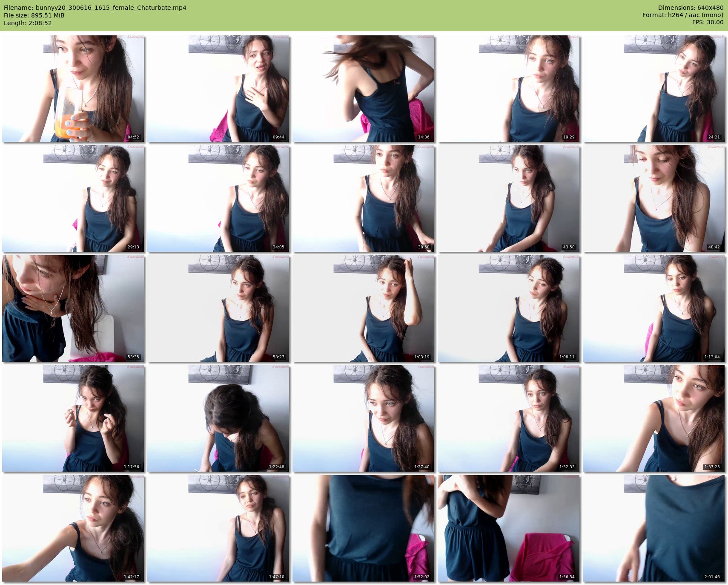Open the thumbnail stamped 04:52
This screenshot has width=728, height=585.
click(x=73, y=89)
